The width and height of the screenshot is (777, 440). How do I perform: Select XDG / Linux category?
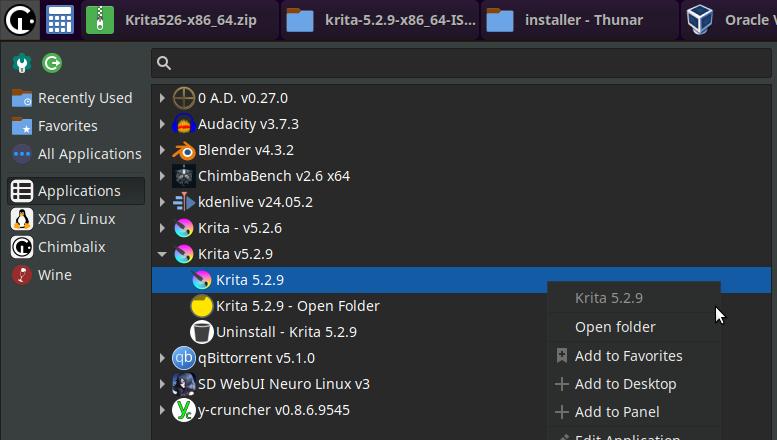(x=76, y=219)
